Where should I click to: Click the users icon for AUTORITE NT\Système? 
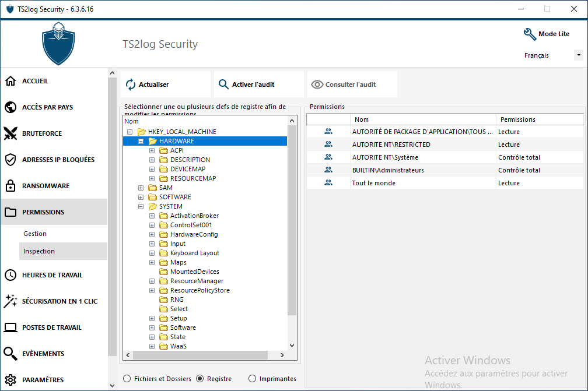pos(328,157)
